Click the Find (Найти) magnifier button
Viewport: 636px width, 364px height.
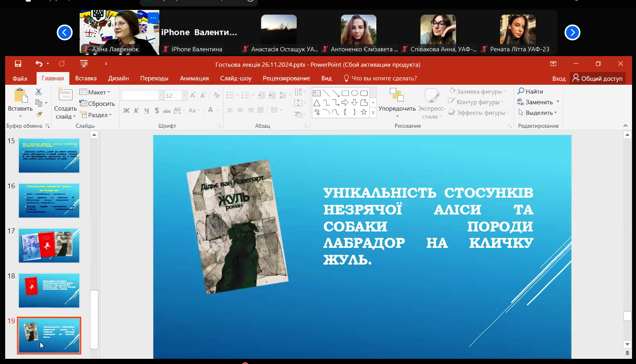530,91
